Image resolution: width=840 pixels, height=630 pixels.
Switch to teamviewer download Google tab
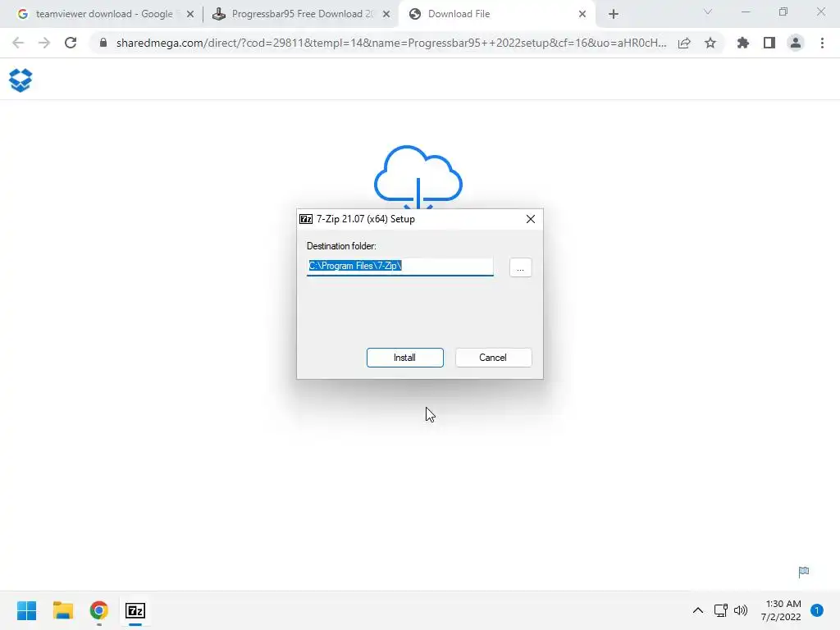point(104,14)
